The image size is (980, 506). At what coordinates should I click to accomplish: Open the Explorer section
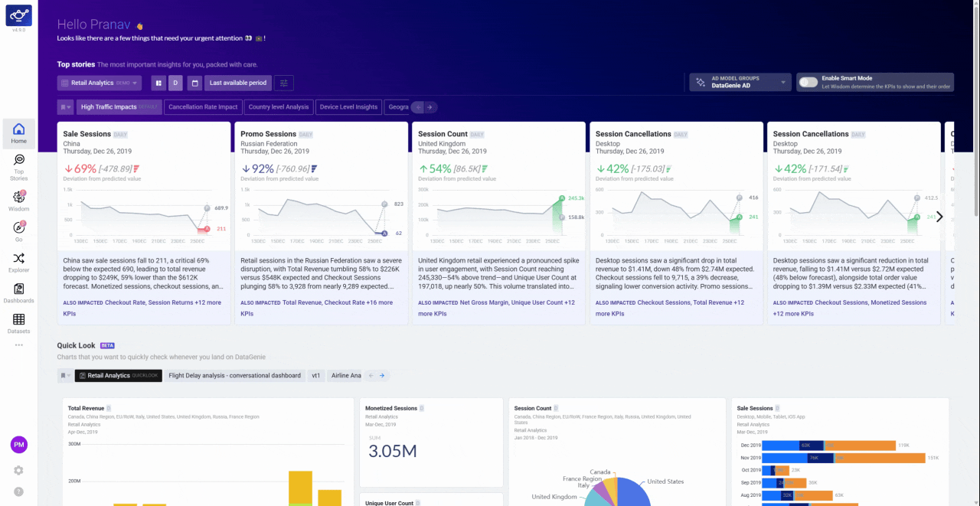click(18, 263)
